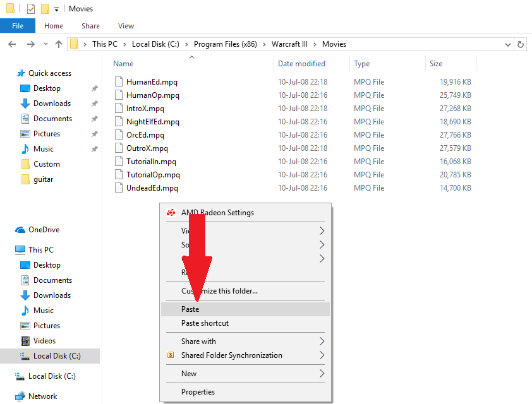
Task: Click Program Files (x86) breadcrumb segment
Action: point(226,44)
